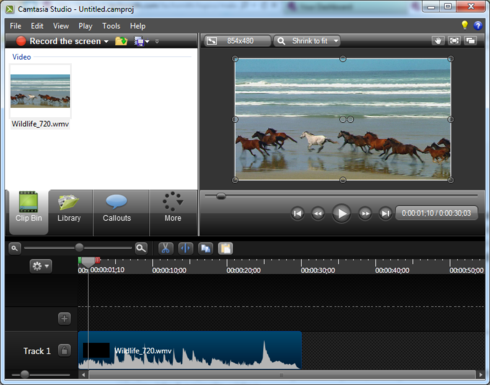Click the track height slider

point(25,374)
